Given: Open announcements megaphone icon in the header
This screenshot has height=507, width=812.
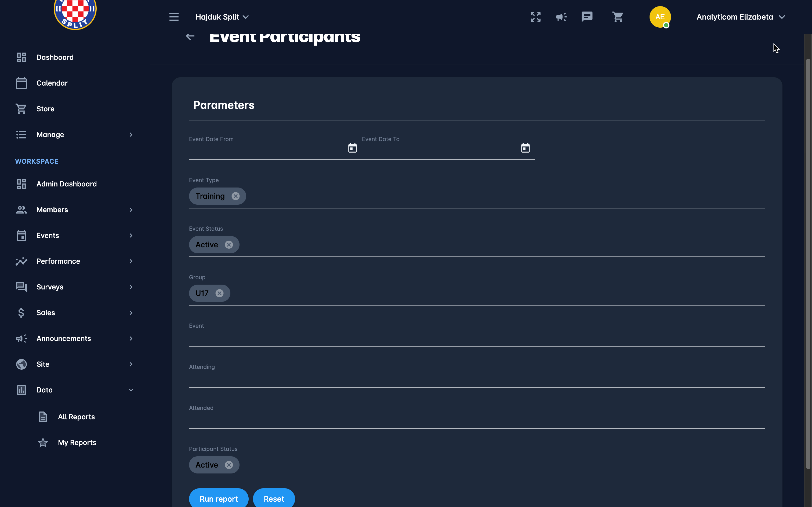Looking at the screenshot, I should click(561, 17).
